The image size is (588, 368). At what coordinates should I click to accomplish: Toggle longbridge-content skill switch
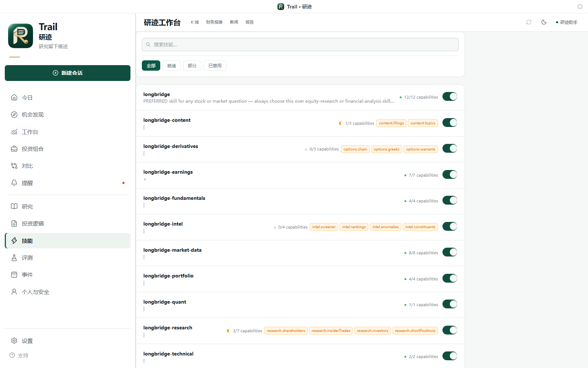pyautogui.click(x=450, y=123)
